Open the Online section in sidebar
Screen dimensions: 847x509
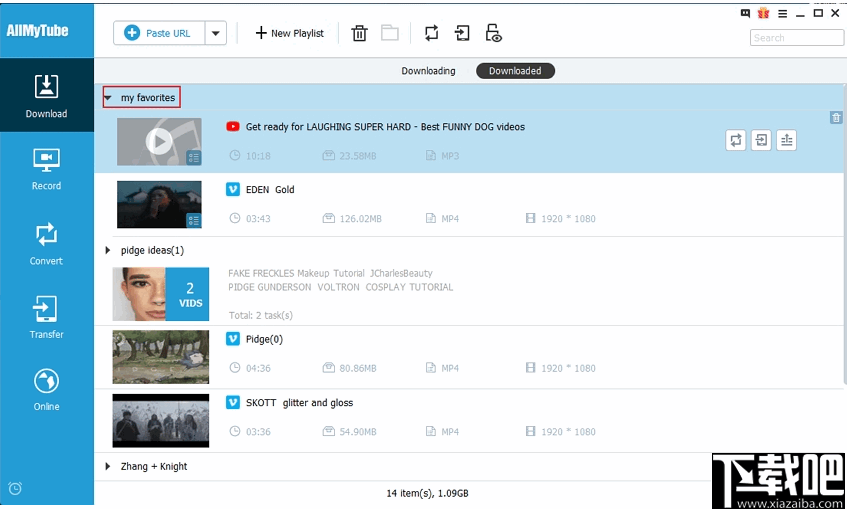46,390
